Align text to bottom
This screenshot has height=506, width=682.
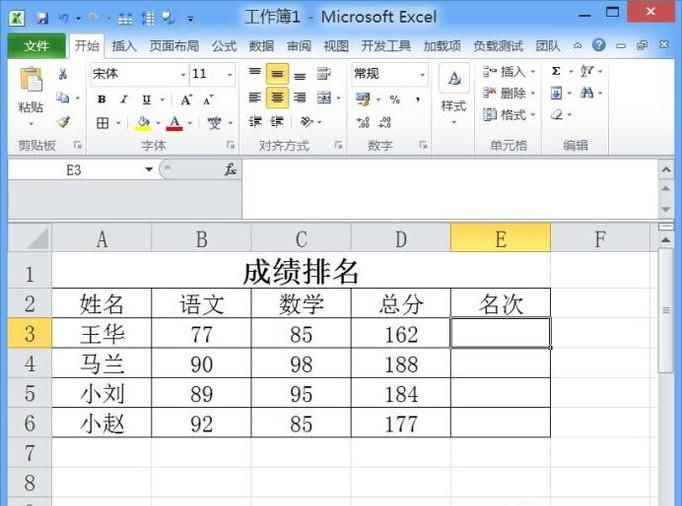(x=300, y=76)
